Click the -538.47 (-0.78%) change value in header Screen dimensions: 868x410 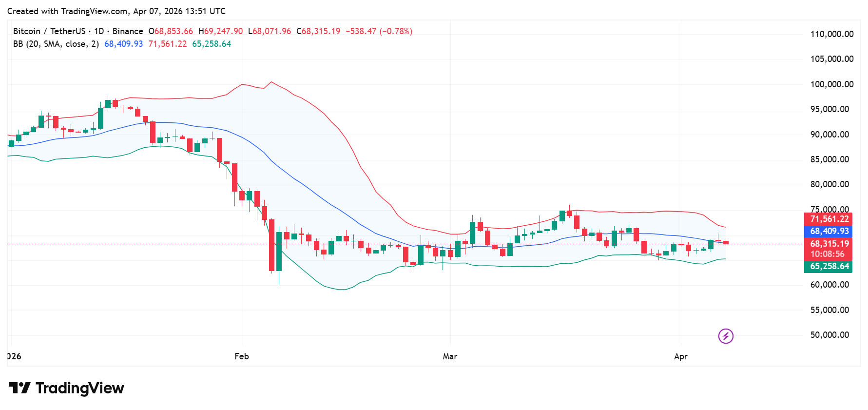pyautogui.click(x=379, y=31)
